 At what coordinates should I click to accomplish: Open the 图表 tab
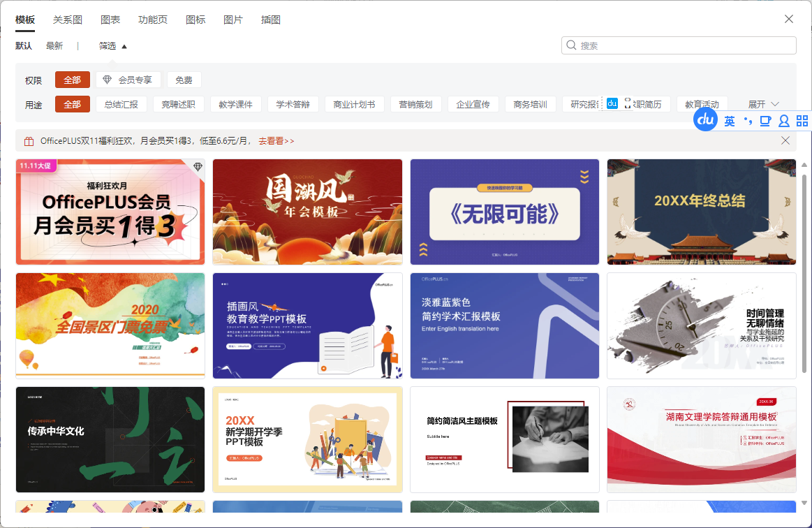110,20
